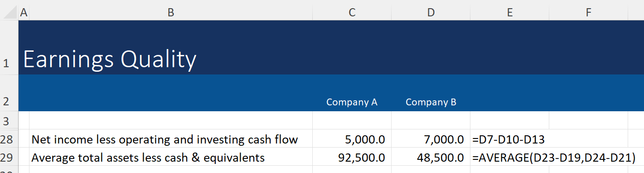Select row 29 header
Screen dimensions: 644x173
tap(9, 157)
